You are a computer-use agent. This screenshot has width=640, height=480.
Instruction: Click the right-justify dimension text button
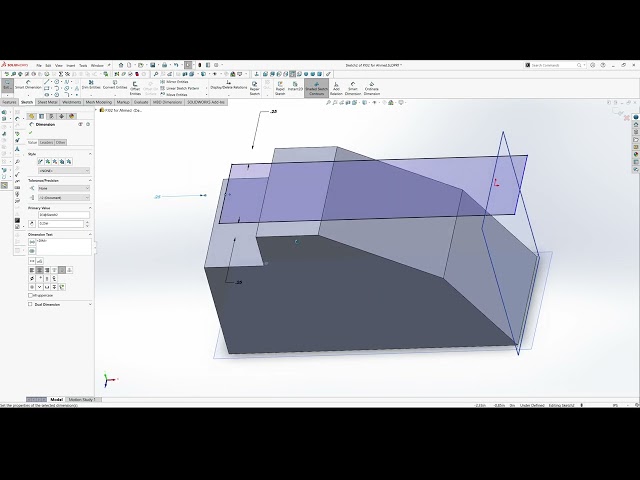(x=47, y=270)
